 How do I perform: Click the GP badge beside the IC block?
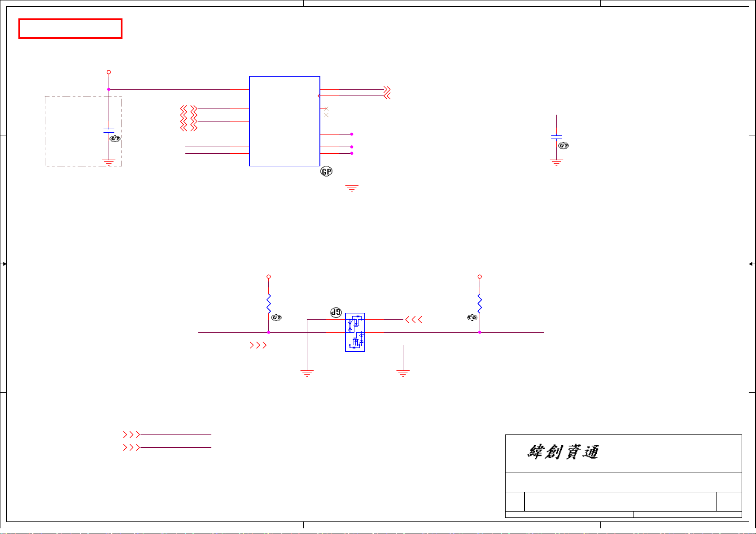point(327,171)
